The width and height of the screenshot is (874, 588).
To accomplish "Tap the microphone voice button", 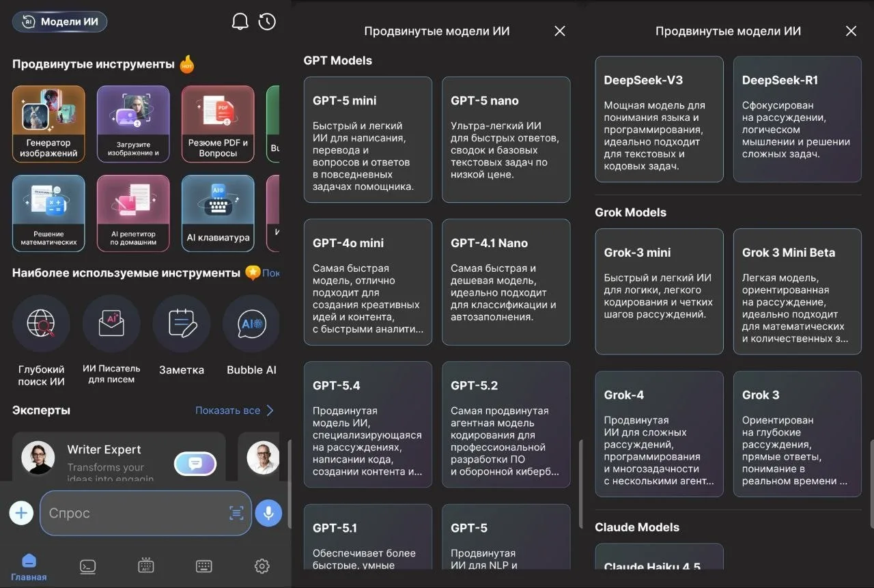I will [x=268, y=513].
